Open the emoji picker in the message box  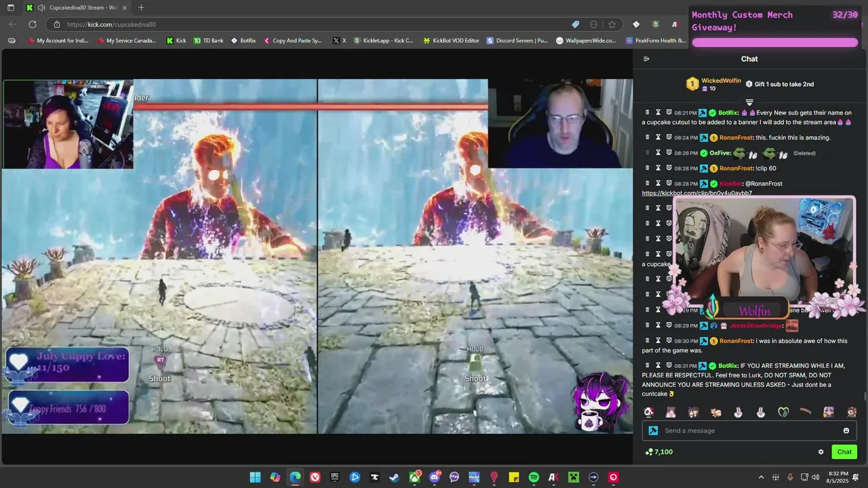click(x=846, y=430)
